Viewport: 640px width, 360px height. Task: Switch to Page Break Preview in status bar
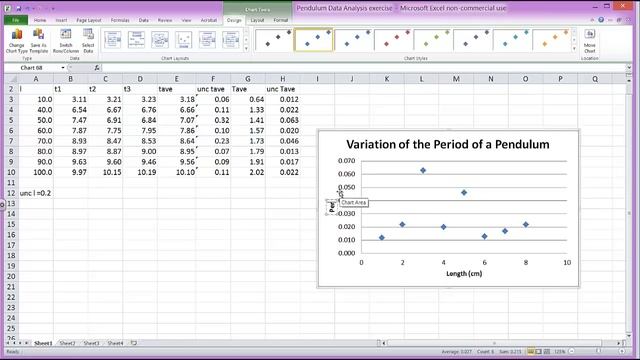point(547,351)
